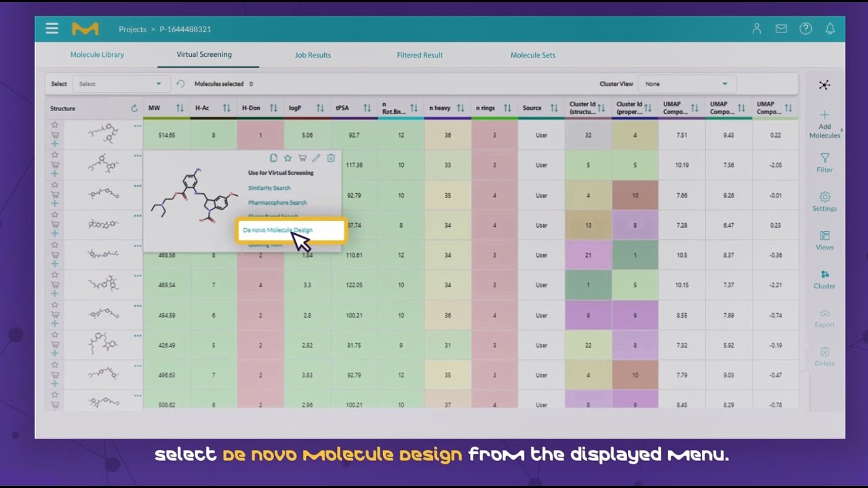Click Delete in the right sidebar
This screenshot has width=868, height=488.
coord(825,357)
